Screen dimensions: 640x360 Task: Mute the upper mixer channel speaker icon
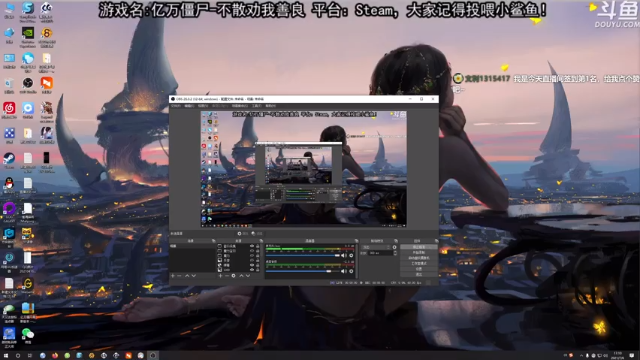click(344, 256)
